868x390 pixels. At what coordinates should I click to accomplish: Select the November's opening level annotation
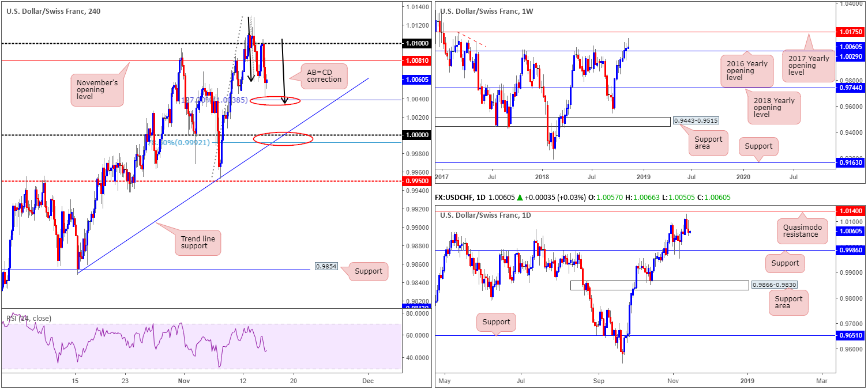pos(96,89)
